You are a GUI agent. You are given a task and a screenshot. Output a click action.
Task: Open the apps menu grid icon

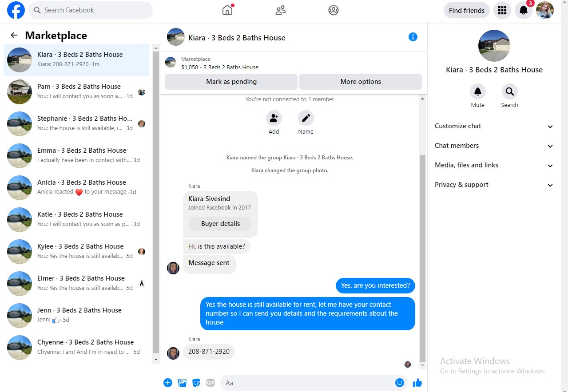point(502,10)
